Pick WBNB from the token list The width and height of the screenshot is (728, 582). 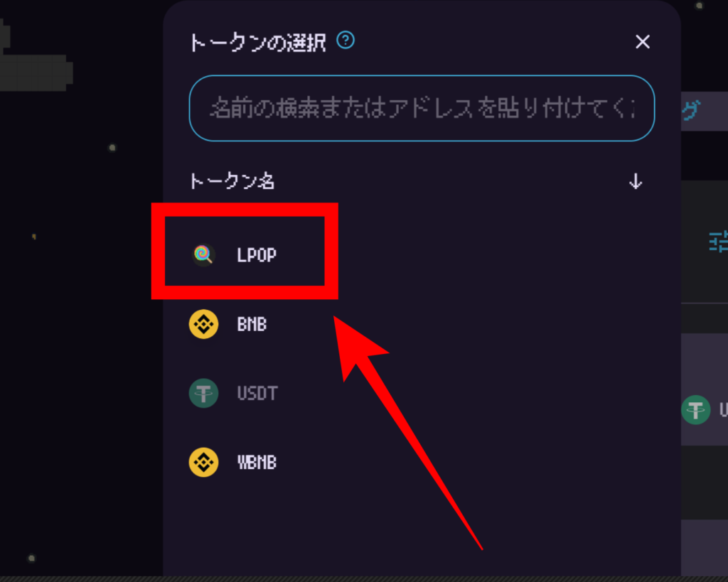257,462
